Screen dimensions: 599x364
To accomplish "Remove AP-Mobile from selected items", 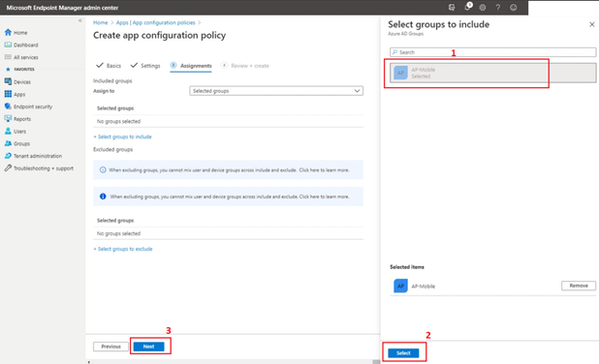I will point(579,286).
